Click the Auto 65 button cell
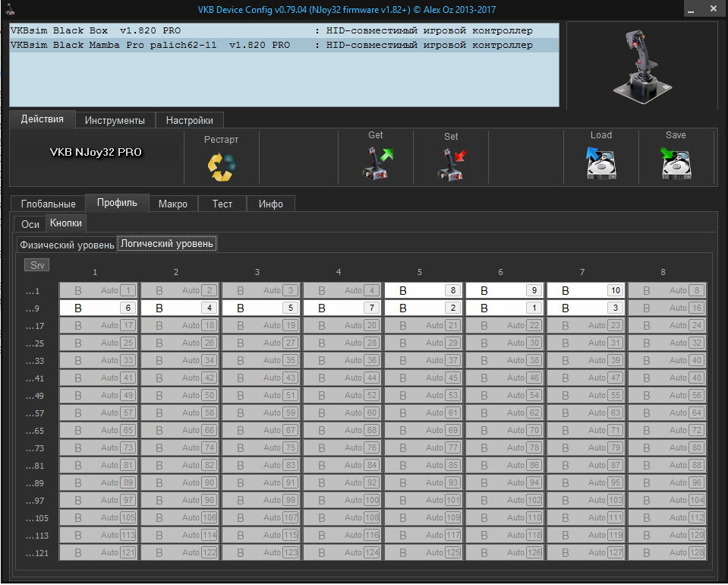The height and width of the screenshot is (585, 728). click(99, 430)
